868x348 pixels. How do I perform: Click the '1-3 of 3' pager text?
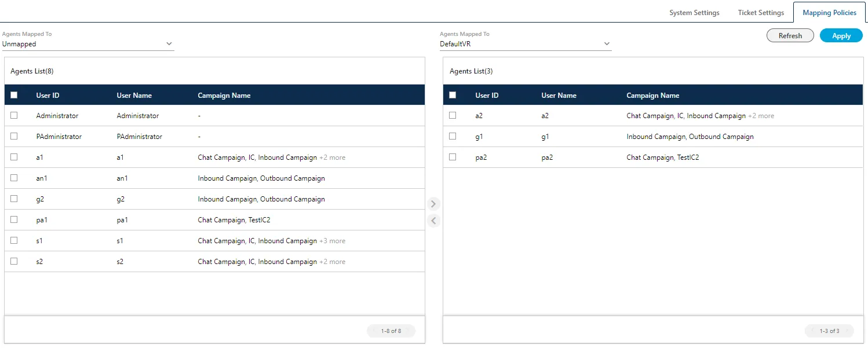tap(829, 331)
